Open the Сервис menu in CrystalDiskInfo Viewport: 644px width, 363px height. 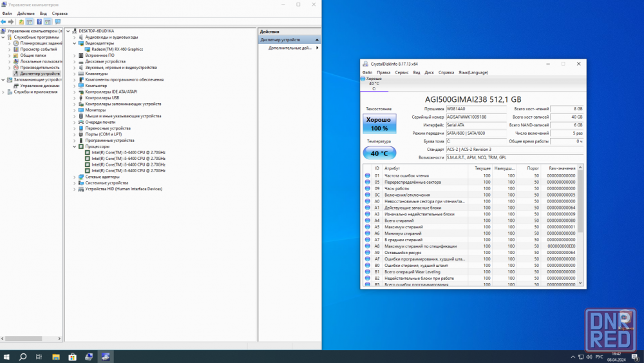(401, 72)
